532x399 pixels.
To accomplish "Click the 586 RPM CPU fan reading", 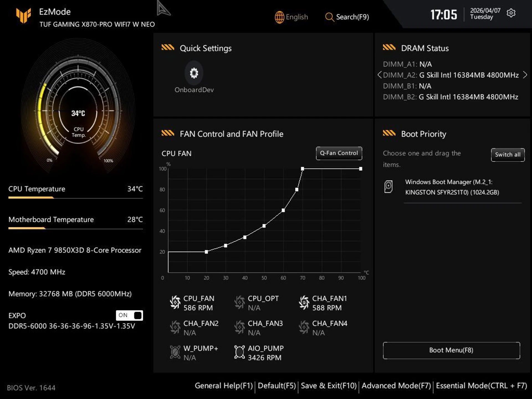I will (x=198, y=308).
